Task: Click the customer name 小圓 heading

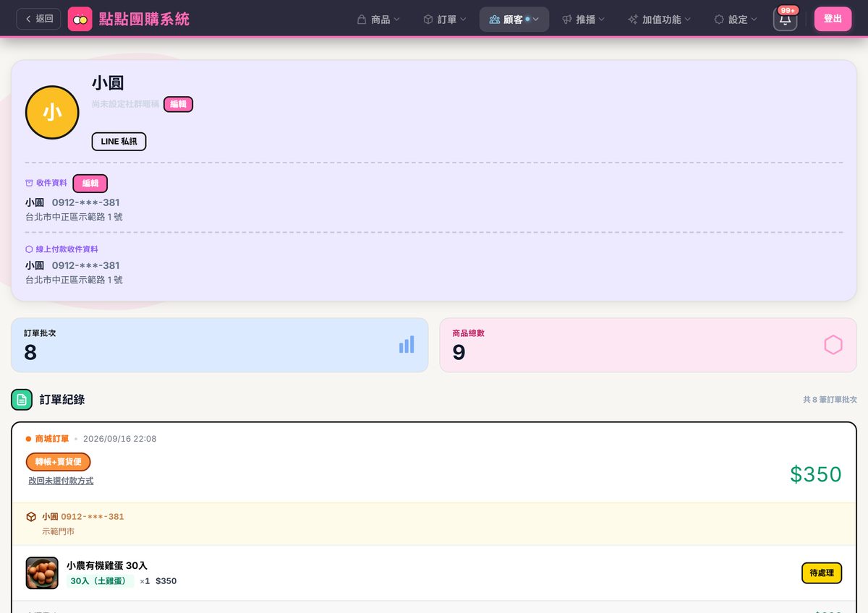Action: pos(108,83)
